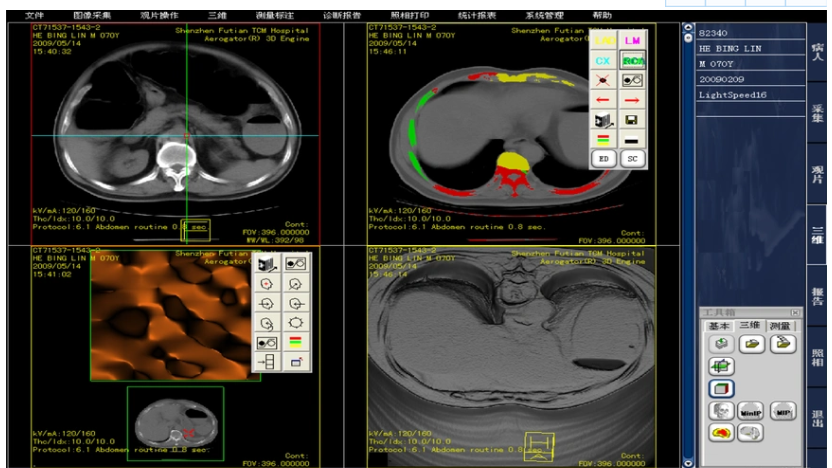Go to the 照相 sidebar section
Screen dimensions: 832x468
817,357
